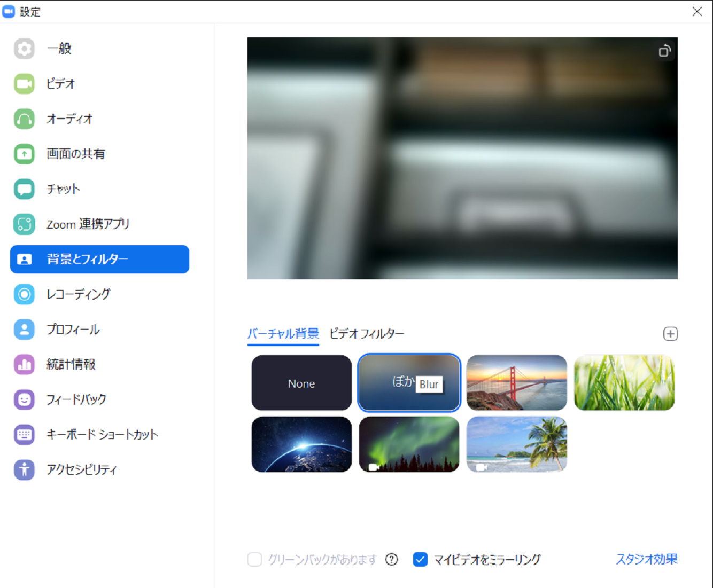This screenshot has height=588, width=713.
Task: Add a new virtual background with plus icon
Action: tap(670, 334)
